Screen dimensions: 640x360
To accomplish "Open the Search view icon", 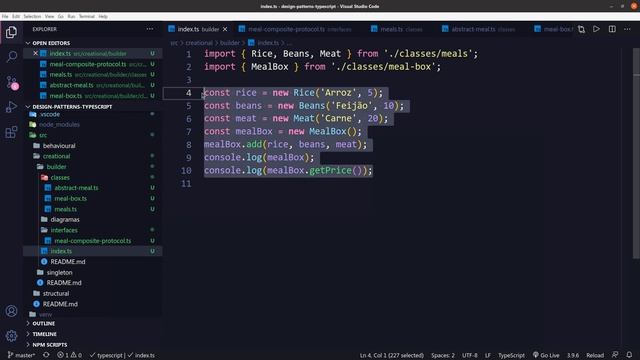I will point(11,56).
